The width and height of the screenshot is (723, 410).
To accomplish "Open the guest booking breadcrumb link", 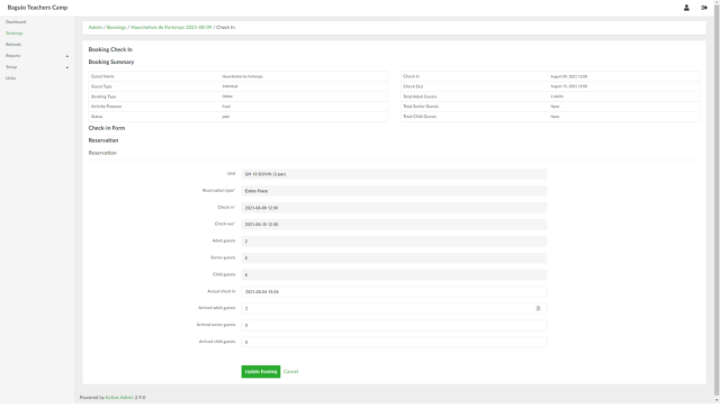I will point(171,27).
